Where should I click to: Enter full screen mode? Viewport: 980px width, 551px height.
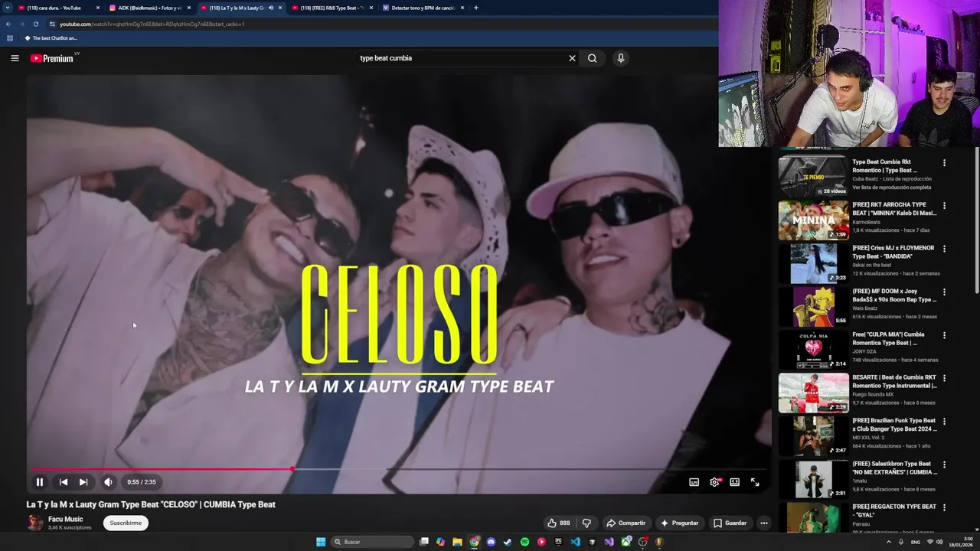pos(755,482)
